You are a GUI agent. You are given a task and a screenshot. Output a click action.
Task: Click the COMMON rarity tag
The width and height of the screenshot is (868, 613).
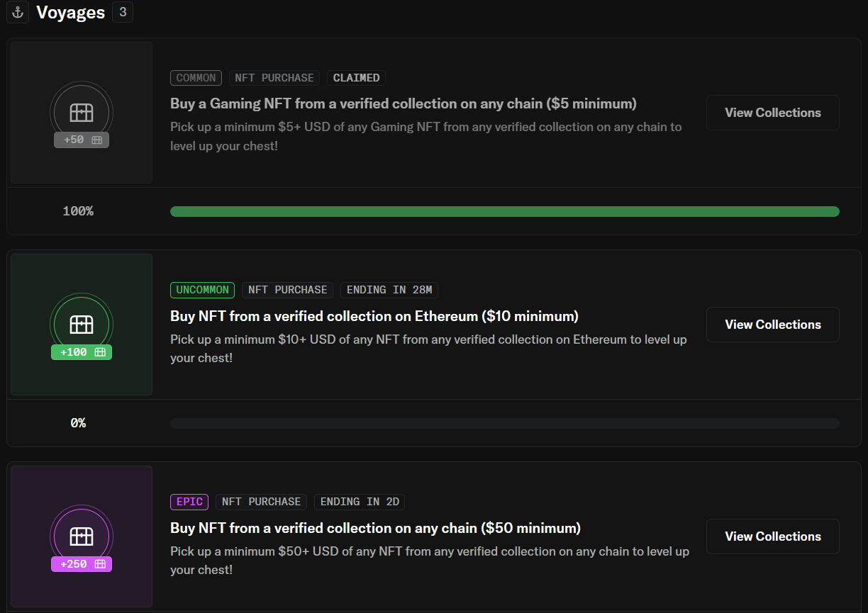(196, 78)
